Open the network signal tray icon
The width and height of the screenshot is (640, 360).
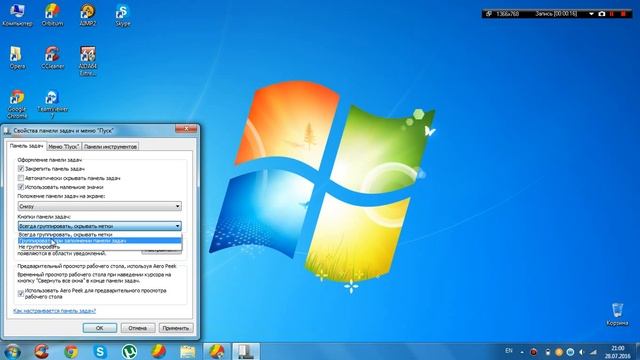coord(593,352)
